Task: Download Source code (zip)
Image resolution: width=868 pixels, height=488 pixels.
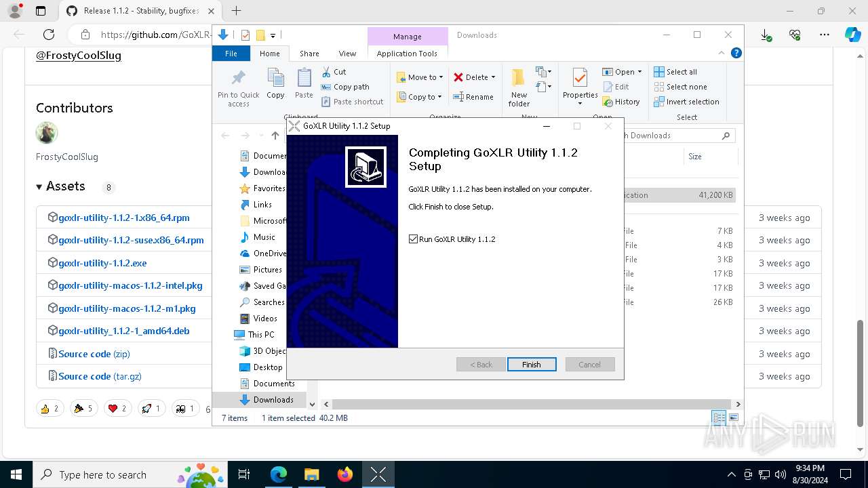Action: 94,354
